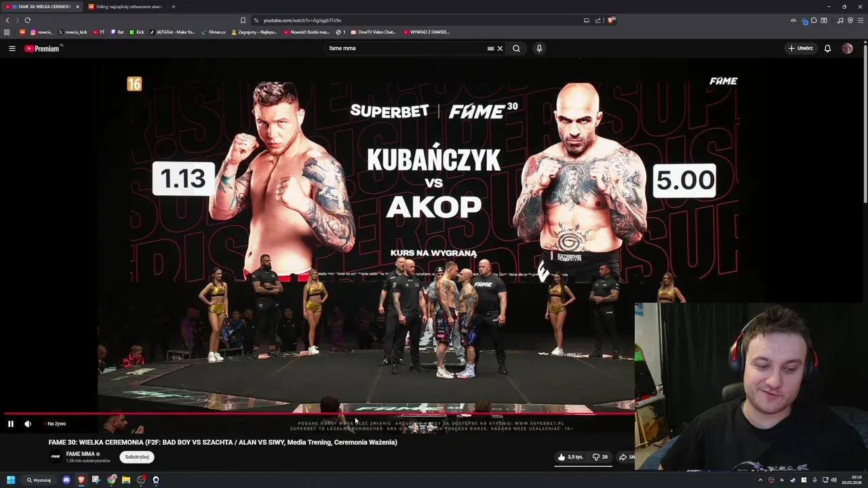
Task: Open Brave playlist music note icon
Action: click(x=840, y=21)
